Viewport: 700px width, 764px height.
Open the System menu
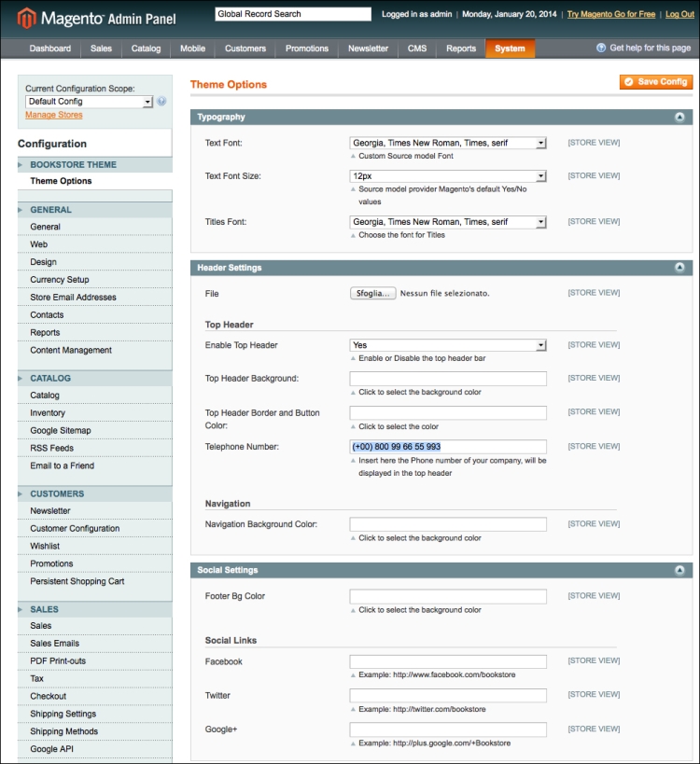(x=510, y=49)
